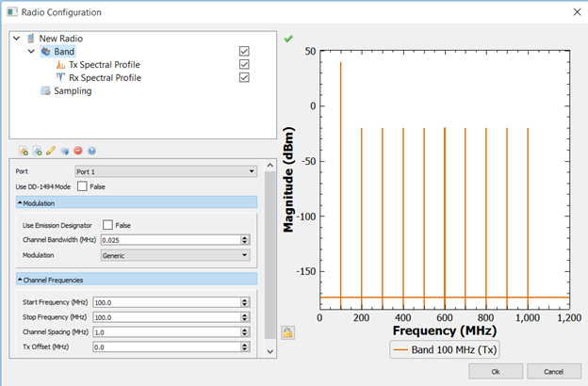
Task: Click the Tx Offset spinner arrows
Action: [245, 347]
